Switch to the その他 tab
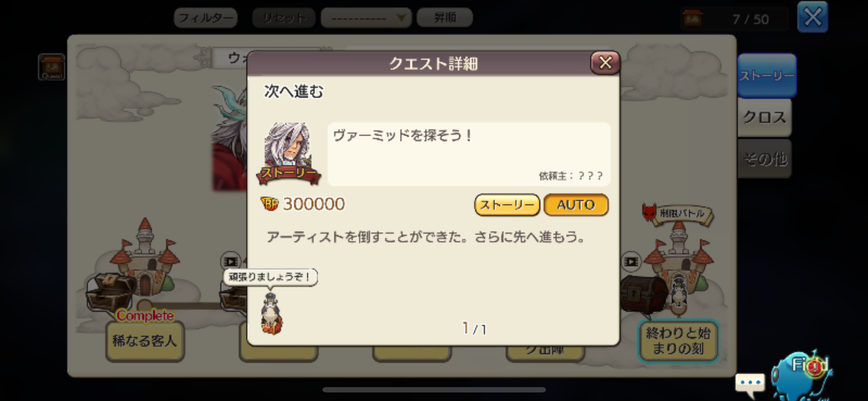Image resolution: width=868 pixels, height=401 pixels. 764,159
